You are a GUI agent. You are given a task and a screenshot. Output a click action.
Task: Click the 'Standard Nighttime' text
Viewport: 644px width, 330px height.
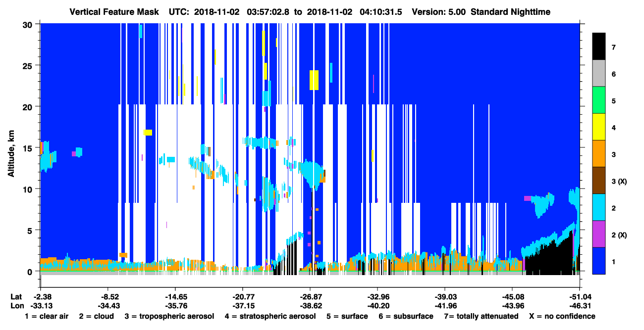click(511, 11)
